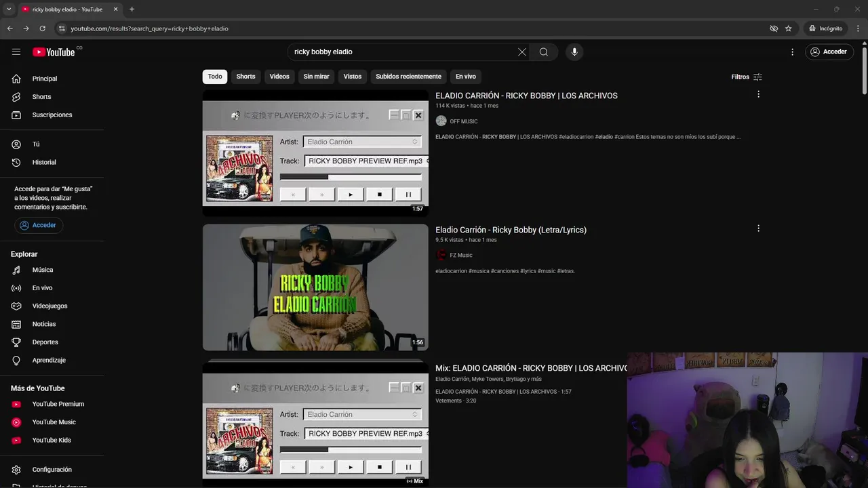Viewport: 868px width, 488px height.
Task: Select the Todo filter chip
Action: pos(215,77)
